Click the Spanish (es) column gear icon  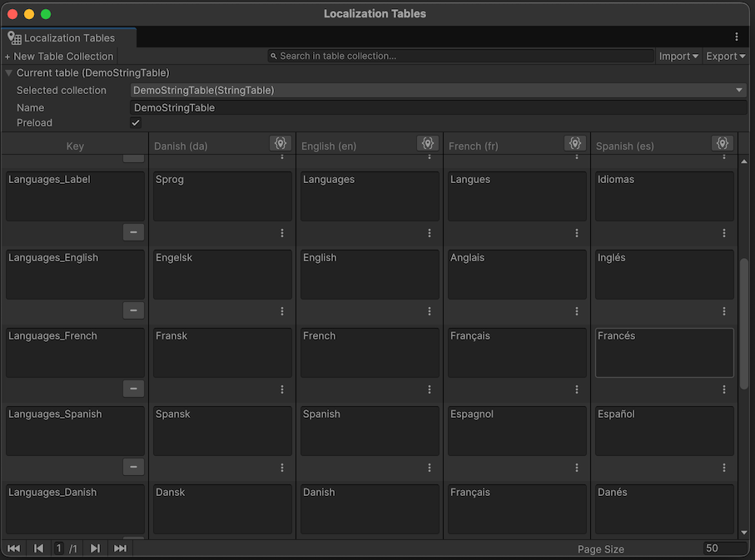click(x=722, y=142)
